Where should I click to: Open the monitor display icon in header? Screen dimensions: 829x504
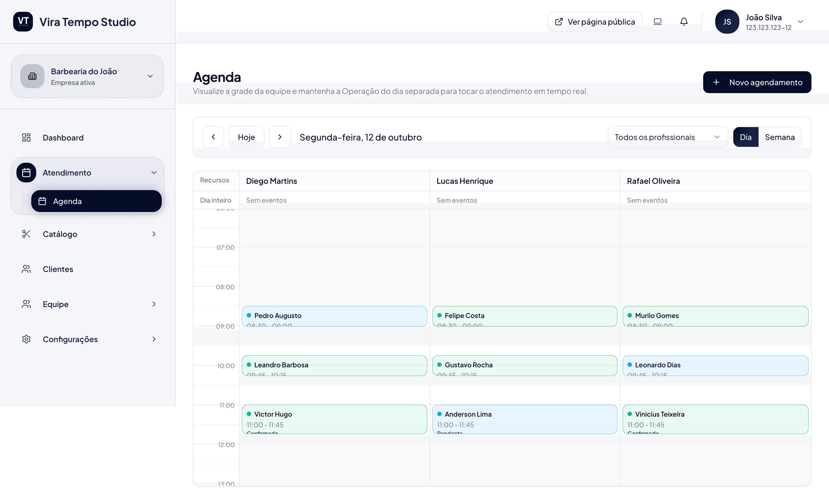[657, 22]
